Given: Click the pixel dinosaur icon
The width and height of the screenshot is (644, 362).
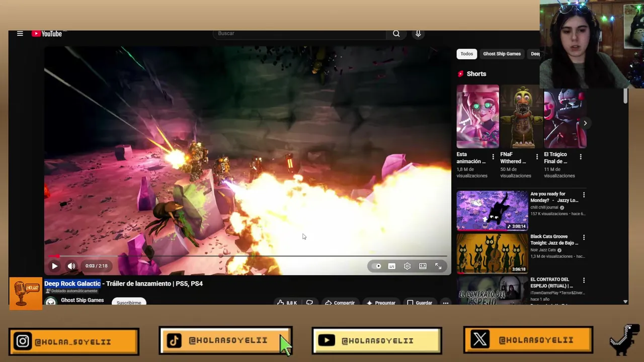Looking at the screenshot, I should click(625, 340).
